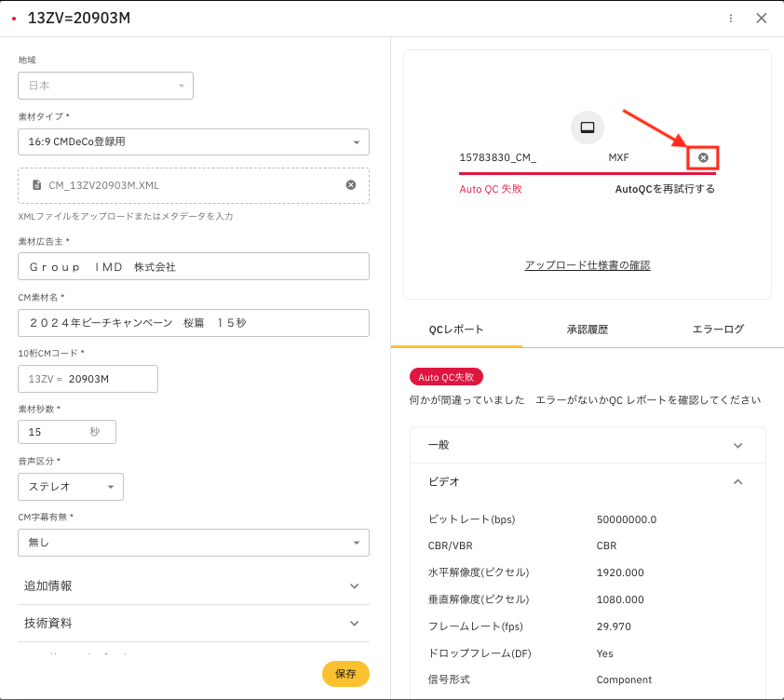Viewport: 784px width, 700px height.
Task: Open the 素材タイプ dropdown
Action: (194, 141)
